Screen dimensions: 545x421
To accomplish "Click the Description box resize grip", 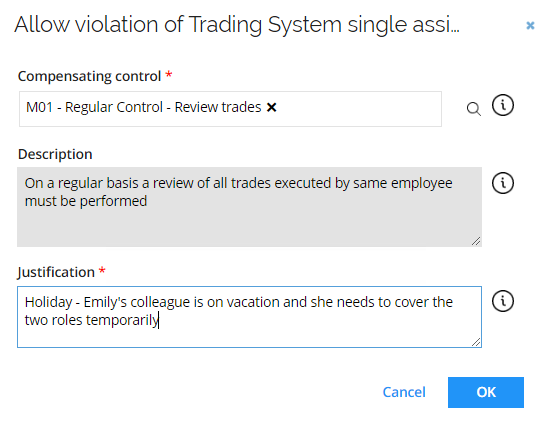I will (476, 241).
